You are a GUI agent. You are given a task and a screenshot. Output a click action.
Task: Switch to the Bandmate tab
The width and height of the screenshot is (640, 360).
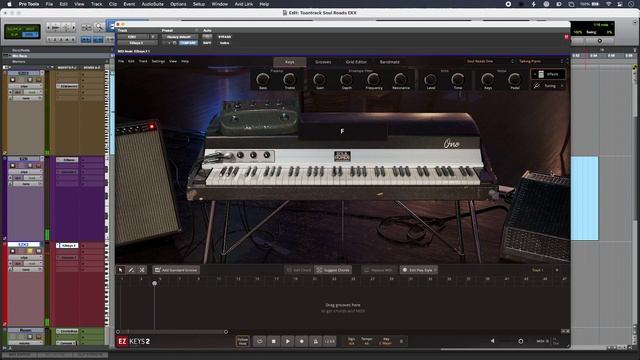click(x=389, y=62)
